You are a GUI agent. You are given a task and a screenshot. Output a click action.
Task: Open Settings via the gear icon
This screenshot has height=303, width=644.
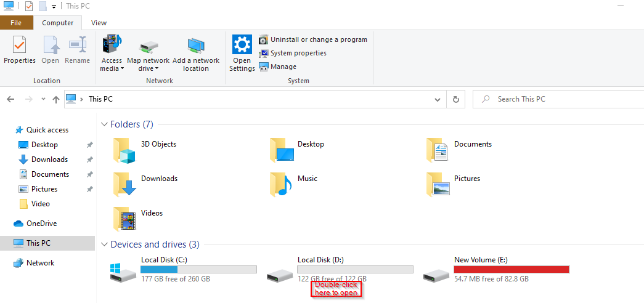click(x=242, y=46)
